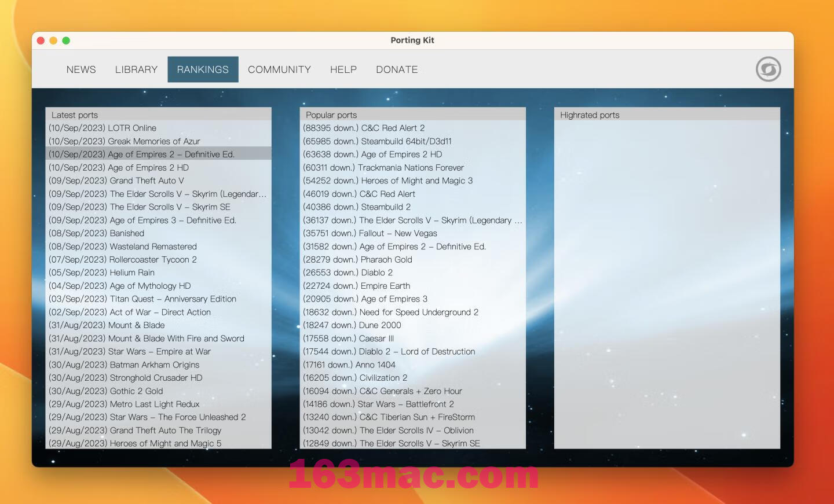Open the DONATE tab
Screen dimensions: 834x504
(397, 69)
